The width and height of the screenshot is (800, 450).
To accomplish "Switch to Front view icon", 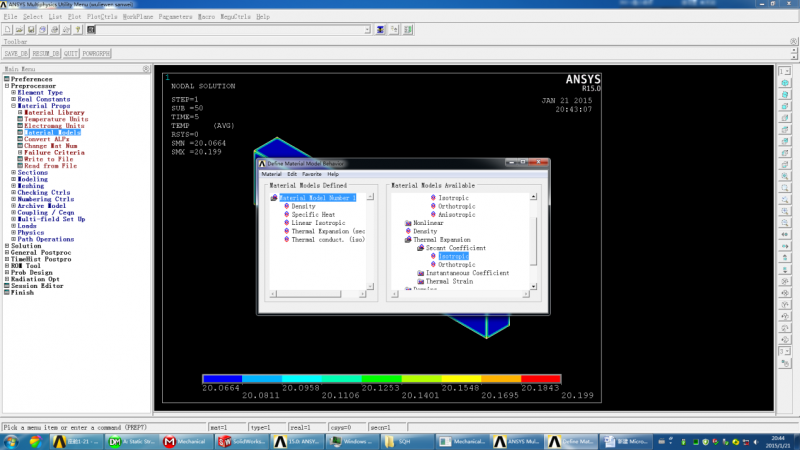I will [x=785, y=106].
